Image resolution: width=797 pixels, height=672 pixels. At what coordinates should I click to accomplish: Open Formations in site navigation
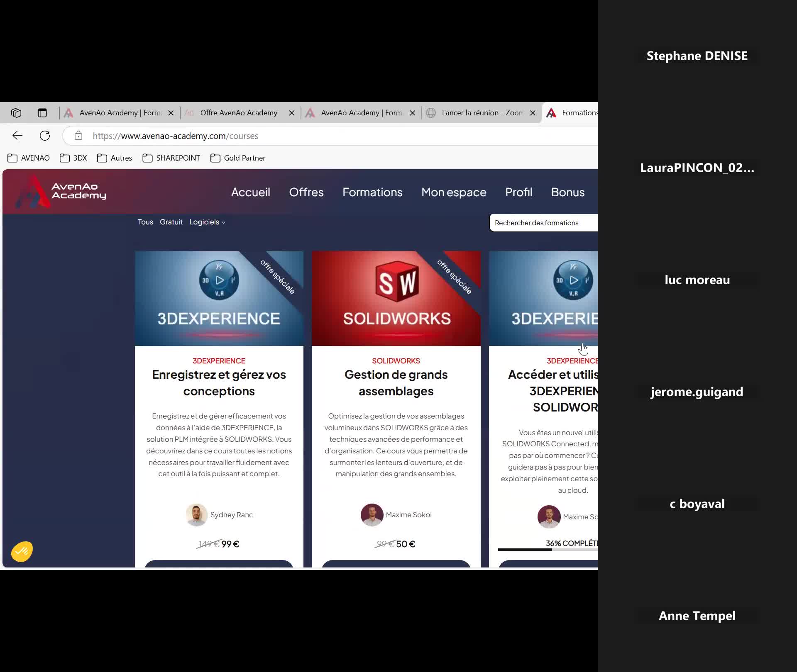tap(372, 192)
